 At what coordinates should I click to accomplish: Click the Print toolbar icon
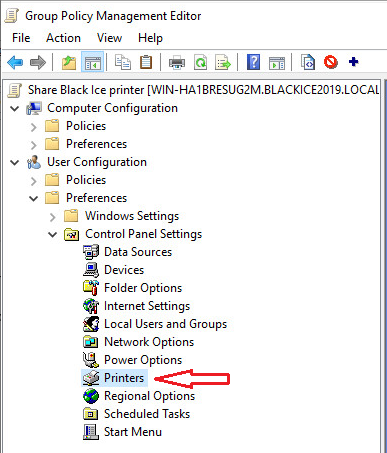click(177, 62)
